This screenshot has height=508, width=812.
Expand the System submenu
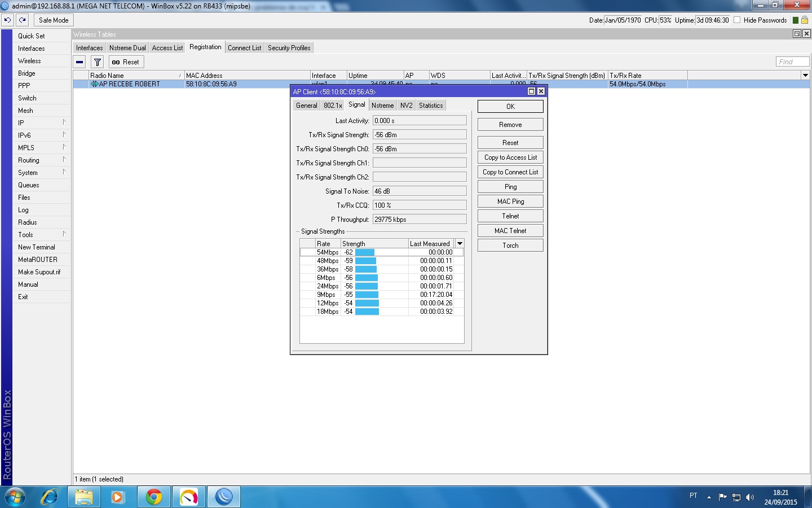coord(64,172)
